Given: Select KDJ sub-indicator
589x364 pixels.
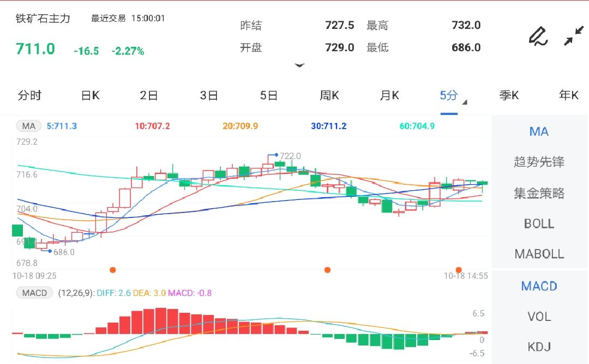Looking at the screenshot, I should pos(539,347).
